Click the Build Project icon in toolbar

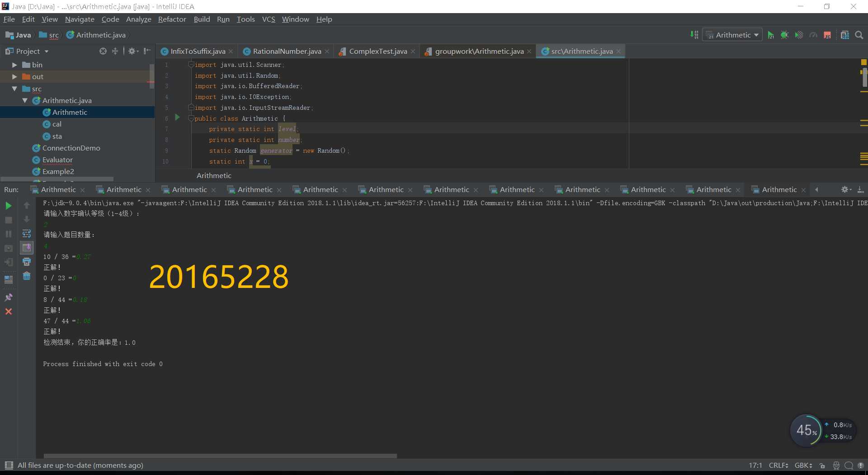tap(694, 35)
